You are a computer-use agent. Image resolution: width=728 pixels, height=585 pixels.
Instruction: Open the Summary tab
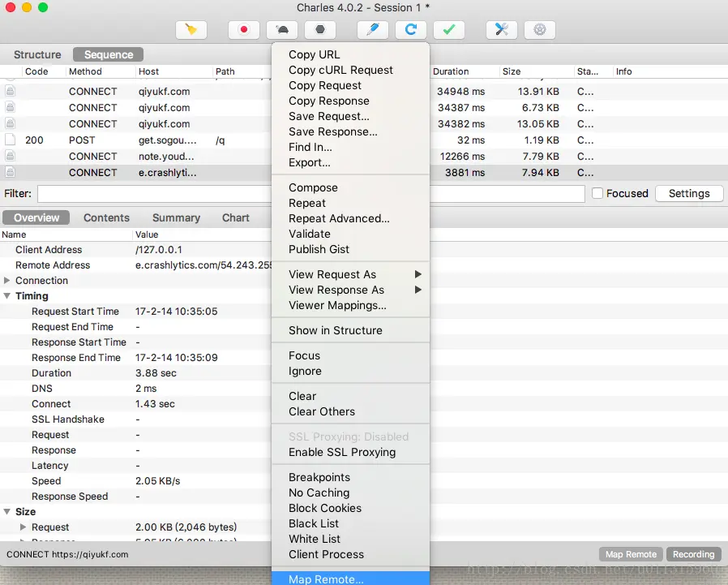click(176, 218)
